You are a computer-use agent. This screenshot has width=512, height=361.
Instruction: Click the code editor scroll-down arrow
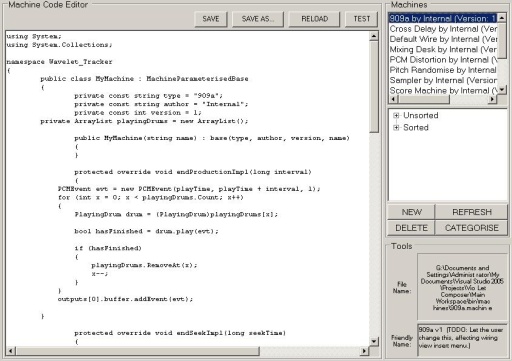[374, 341]
